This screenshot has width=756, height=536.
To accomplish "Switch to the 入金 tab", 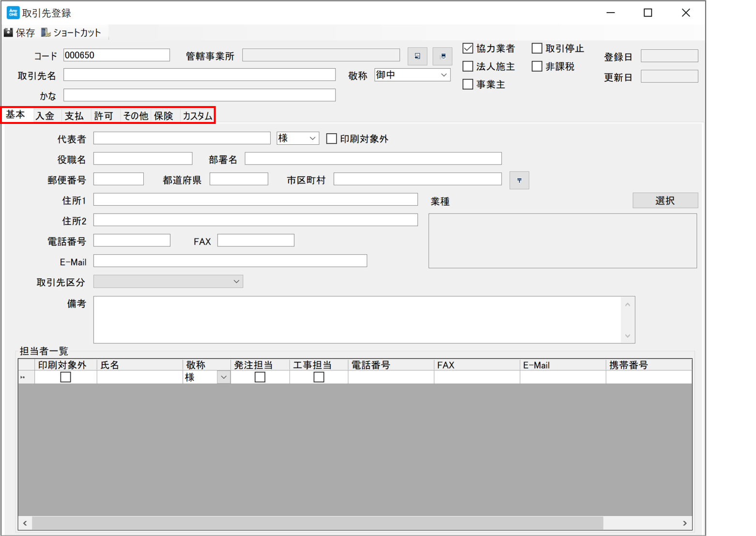I will 45,116.
